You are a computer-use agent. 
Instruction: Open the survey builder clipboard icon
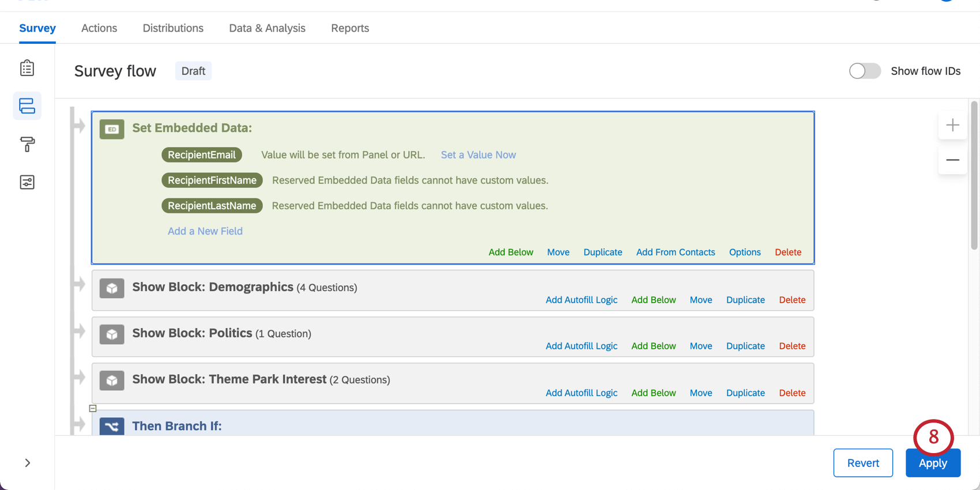click(x=27, y=68)
